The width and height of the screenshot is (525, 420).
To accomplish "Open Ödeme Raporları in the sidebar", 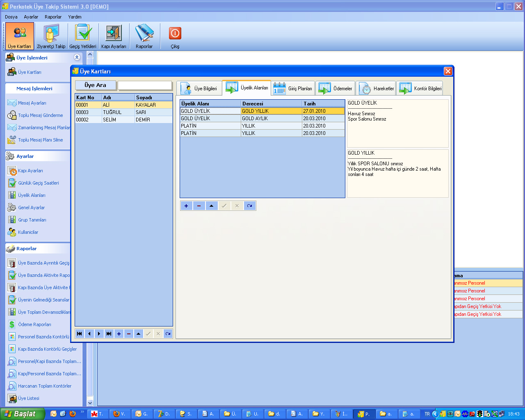I will click(34, 324).
